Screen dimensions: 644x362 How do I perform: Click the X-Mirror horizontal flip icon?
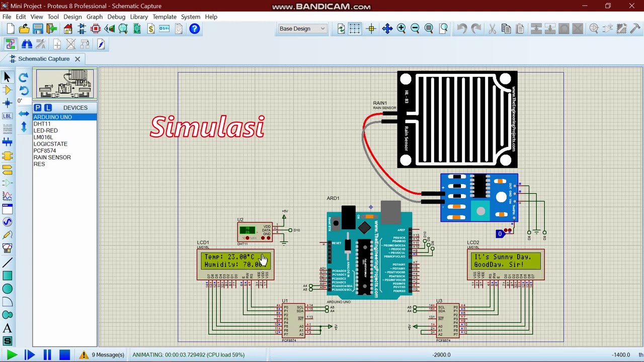(23, 114)
